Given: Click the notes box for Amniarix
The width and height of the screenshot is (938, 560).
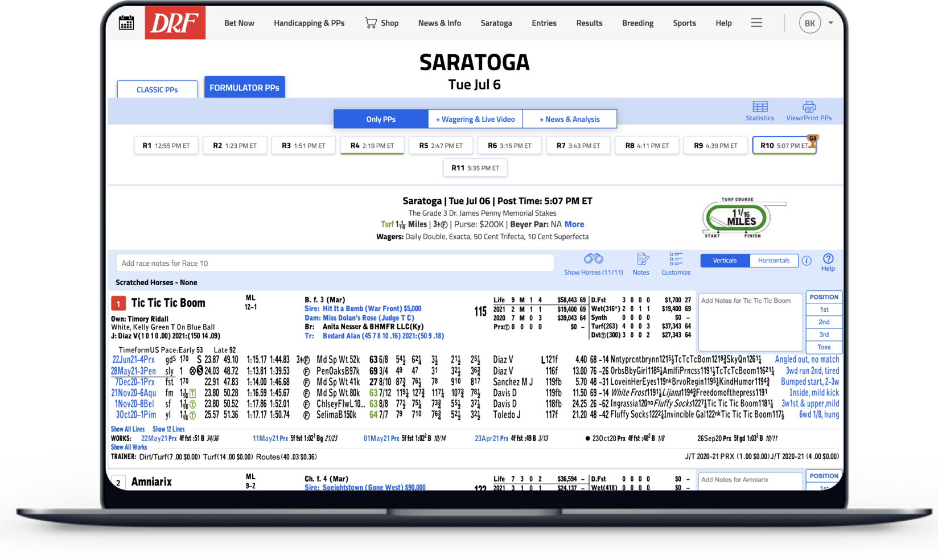Looking at the screenshot, I should 750,481.
